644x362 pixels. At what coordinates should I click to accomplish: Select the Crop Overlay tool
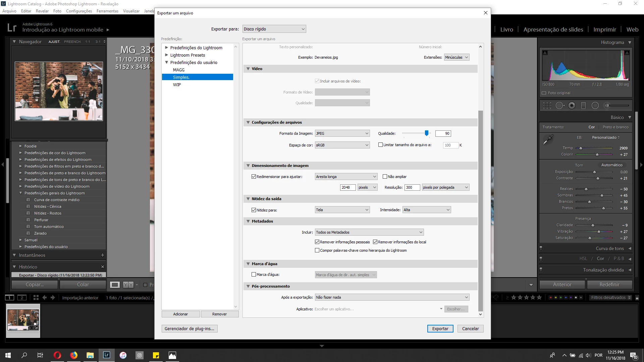[547, 106]
